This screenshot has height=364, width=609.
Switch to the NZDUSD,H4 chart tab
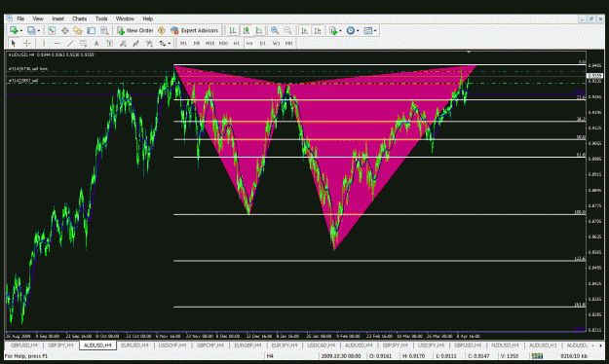coord(505,345)
